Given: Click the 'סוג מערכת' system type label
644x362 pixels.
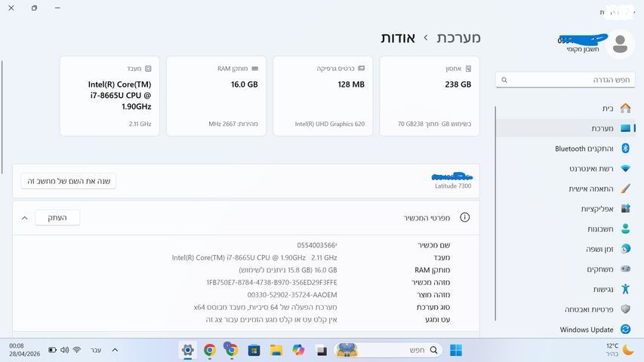Looking at the screenshot, I should coord(433,307).
